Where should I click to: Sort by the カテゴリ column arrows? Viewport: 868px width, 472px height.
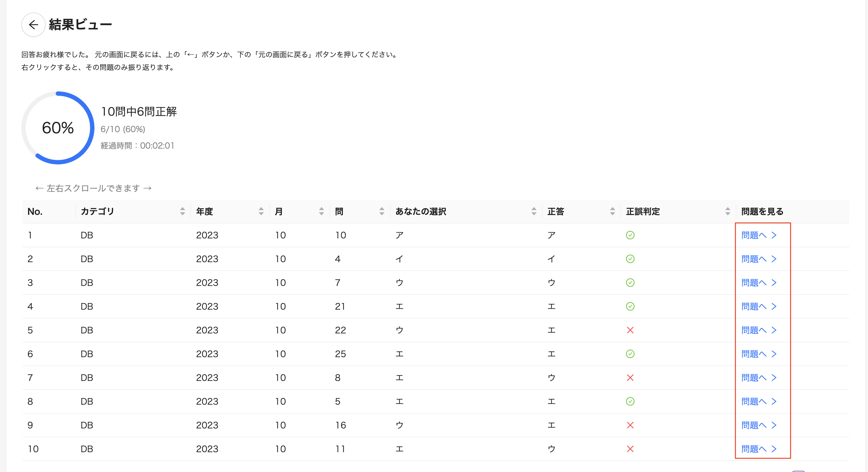(182, 211)
